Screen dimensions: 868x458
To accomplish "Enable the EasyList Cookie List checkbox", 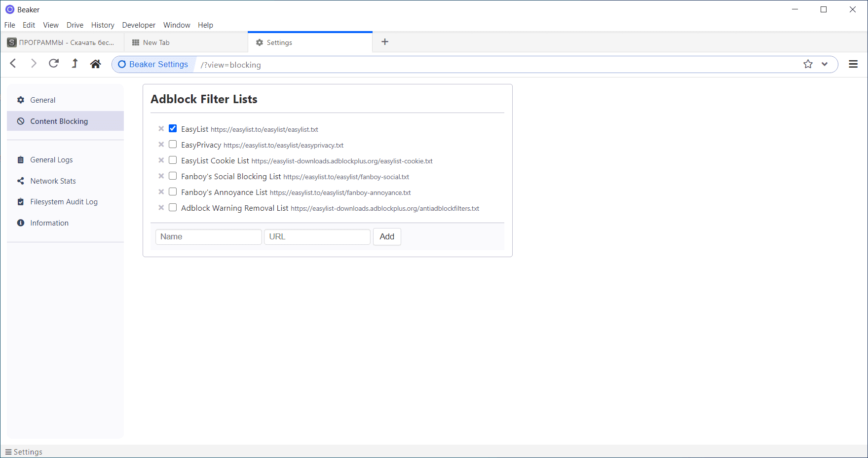I will click(x=173, y=160).
